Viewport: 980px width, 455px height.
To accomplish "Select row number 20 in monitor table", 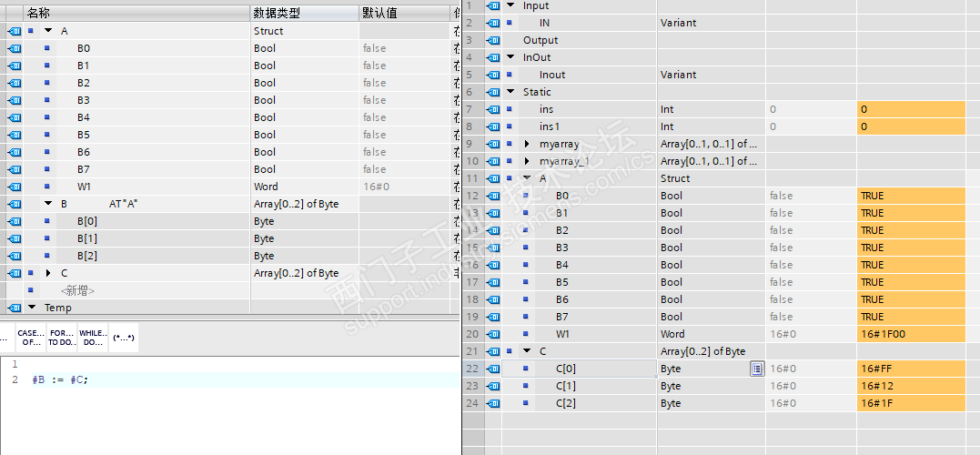I will 473,334.
